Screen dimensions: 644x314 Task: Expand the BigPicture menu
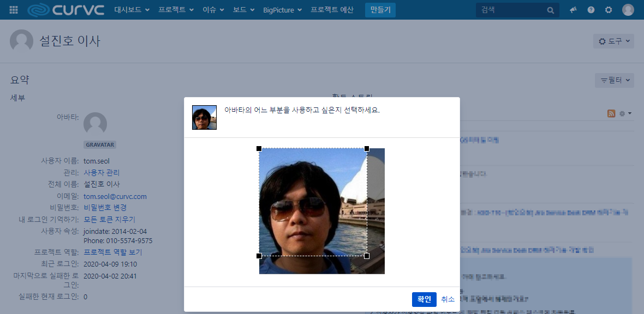283,10
